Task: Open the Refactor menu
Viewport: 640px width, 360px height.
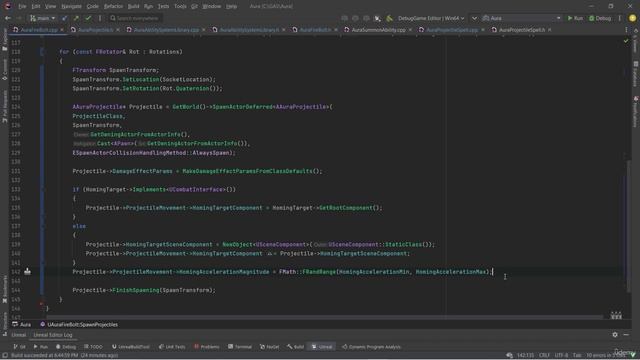Action: tap(113, 6)
